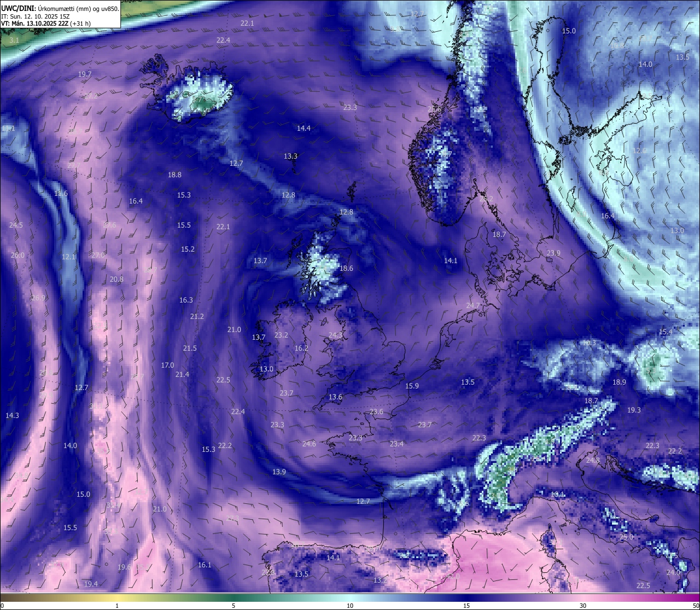Screen dimensions: 700x610
Task: Click the 13.3 value label
Action: click(290, 156)
